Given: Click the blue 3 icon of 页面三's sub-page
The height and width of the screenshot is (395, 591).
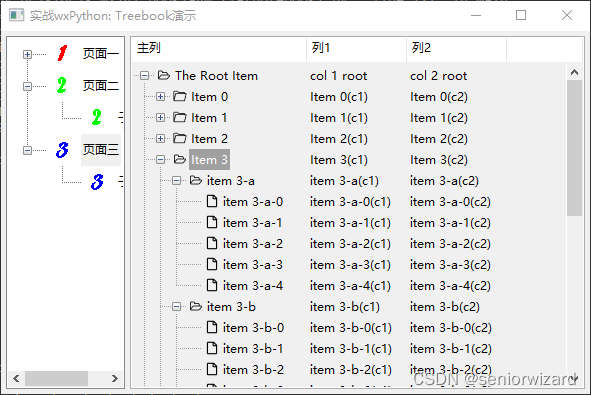Looking at the screenshot, I should [97, 182].
